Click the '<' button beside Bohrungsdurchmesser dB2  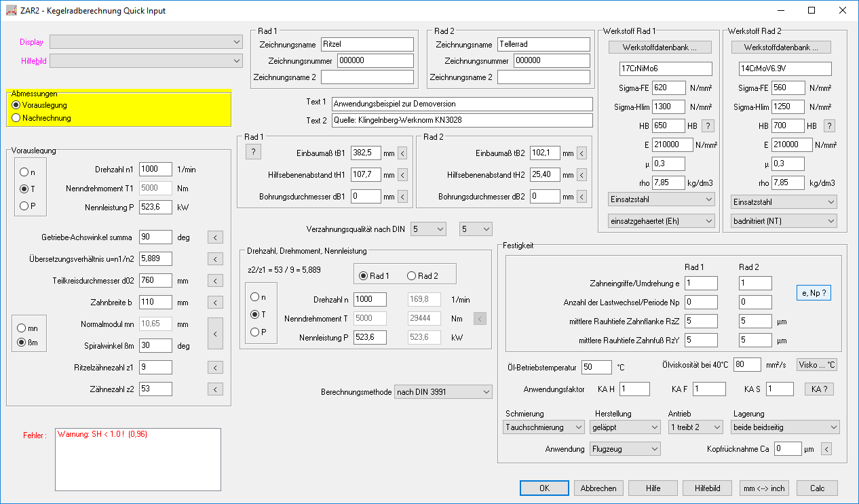tap(581, 197)
